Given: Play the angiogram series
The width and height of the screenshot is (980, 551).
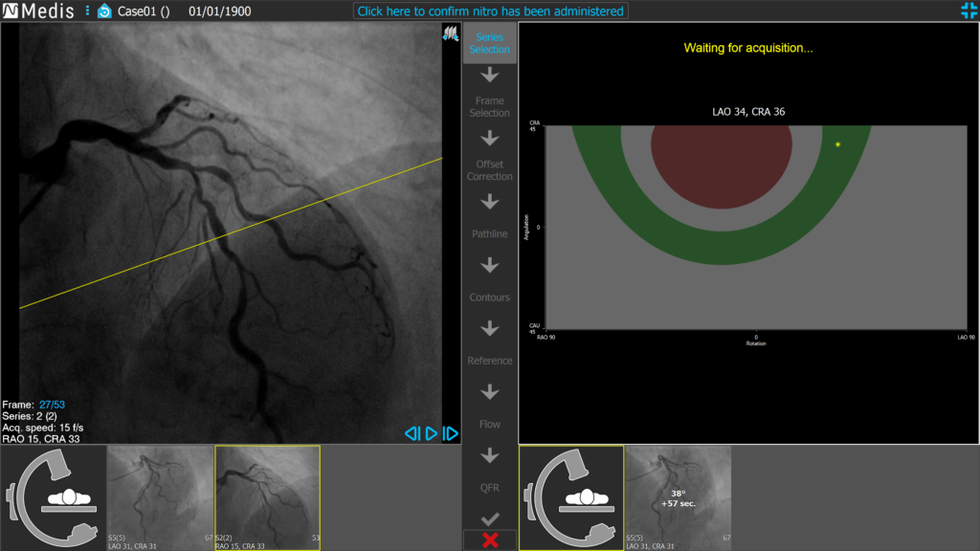Looking at the screenshot, I should 431,433.
